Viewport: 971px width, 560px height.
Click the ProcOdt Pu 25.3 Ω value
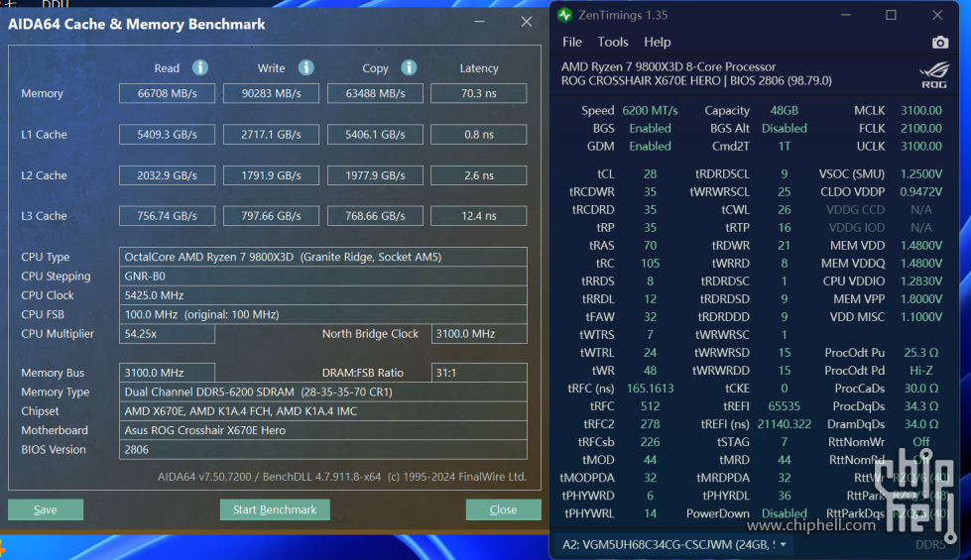tap(920, 353)
